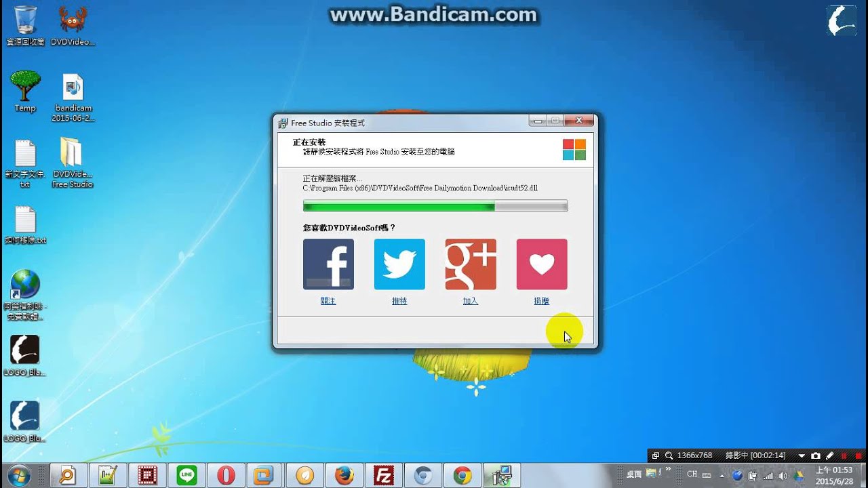
Task: Open the magnifier app on the taskbar
Action: (67, 475)
